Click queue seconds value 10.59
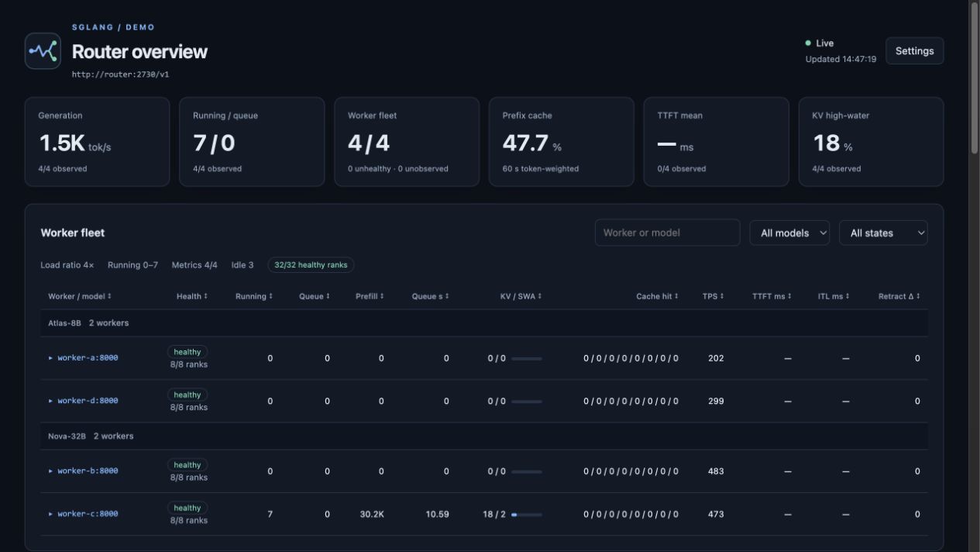 point(437,514)
